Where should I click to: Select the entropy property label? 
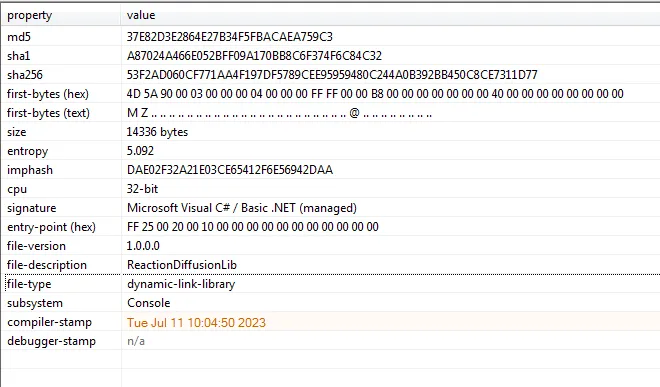click(28, 151)
